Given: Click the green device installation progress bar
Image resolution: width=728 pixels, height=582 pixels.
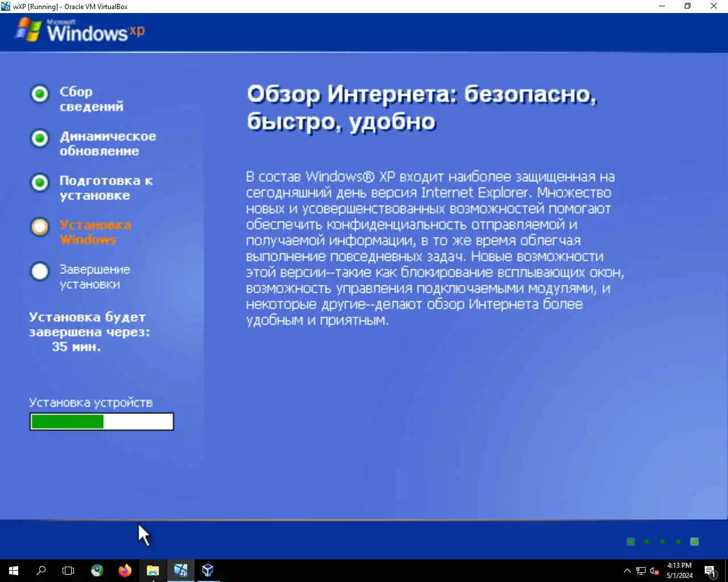Looking at the screenshot, I should pyautogui.click(x=102, y=421).
